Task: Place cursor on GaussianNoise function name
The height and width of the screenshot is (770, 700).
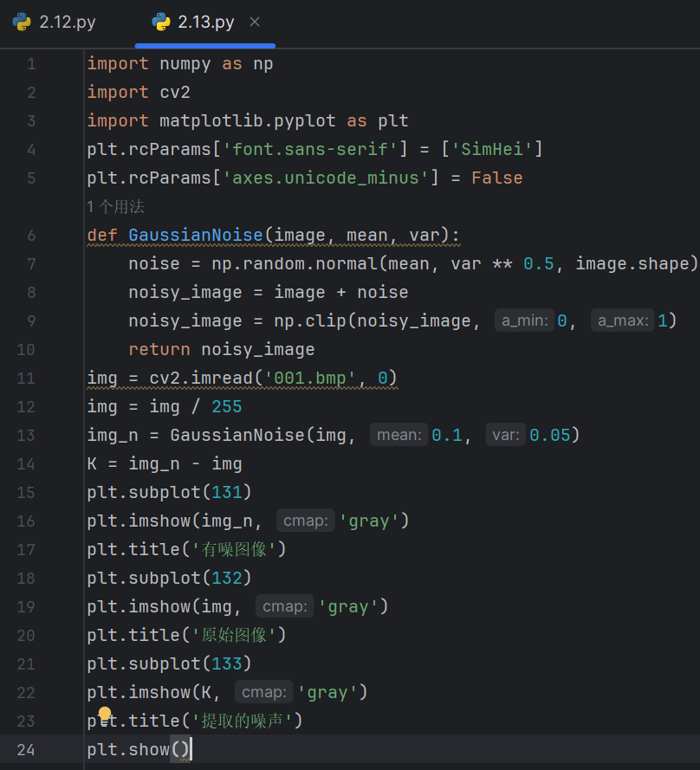Action: point(196,236)
